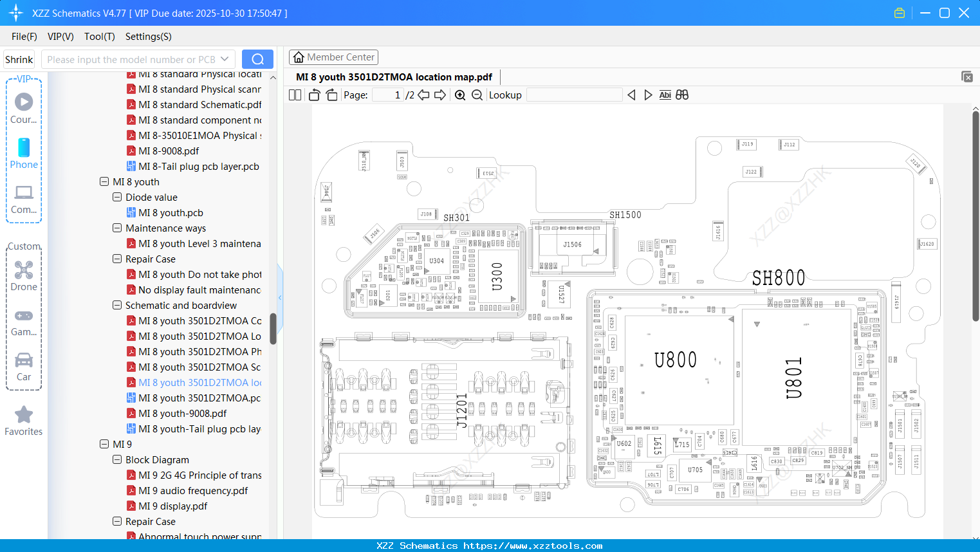Collapse the MI 8 youth tree node

[x=104, y=181]
